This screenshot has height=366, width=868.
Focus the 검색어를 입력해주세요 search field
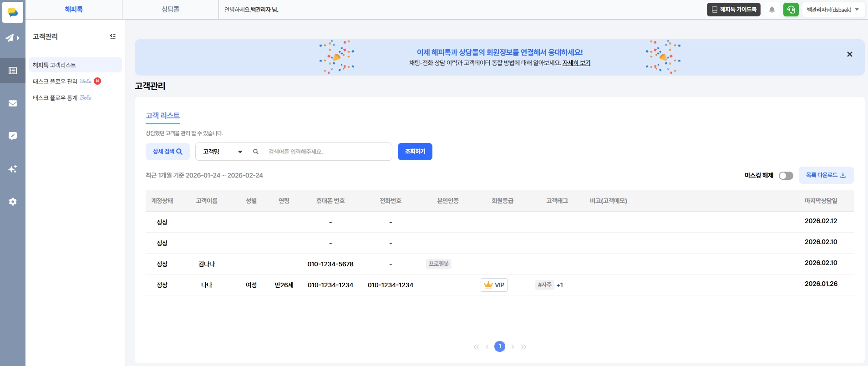pyautogui.click(x=327, y=152)
